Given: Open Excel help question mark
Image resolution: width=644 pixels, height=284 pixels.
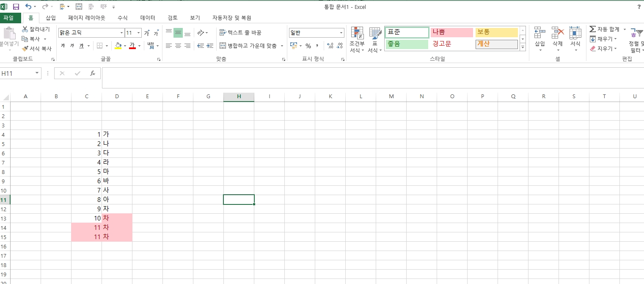Looking at the screenshot, I should tap(638, 7).
